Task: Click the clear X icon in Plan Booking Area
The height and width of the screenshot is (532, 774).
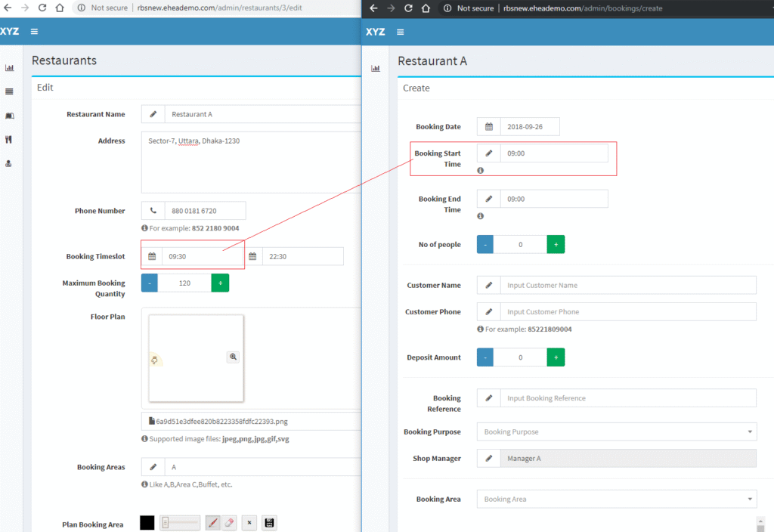Action: 250,522
